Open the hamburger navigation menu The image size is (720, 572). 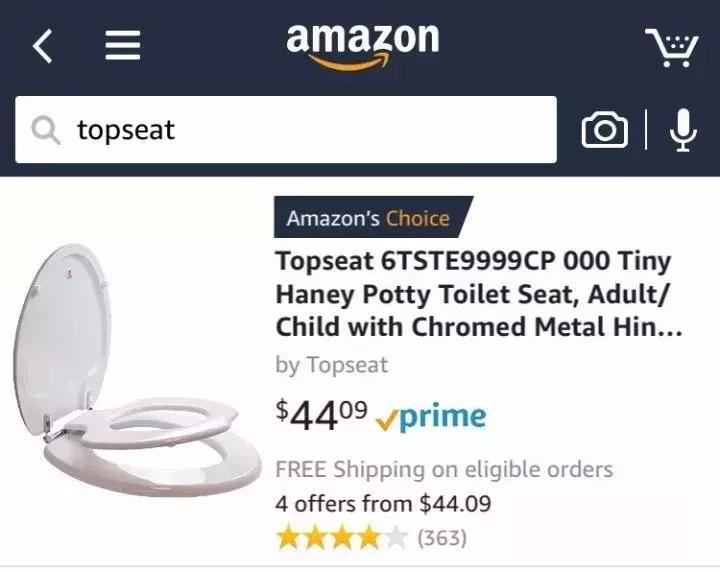(x=122, y=46)
